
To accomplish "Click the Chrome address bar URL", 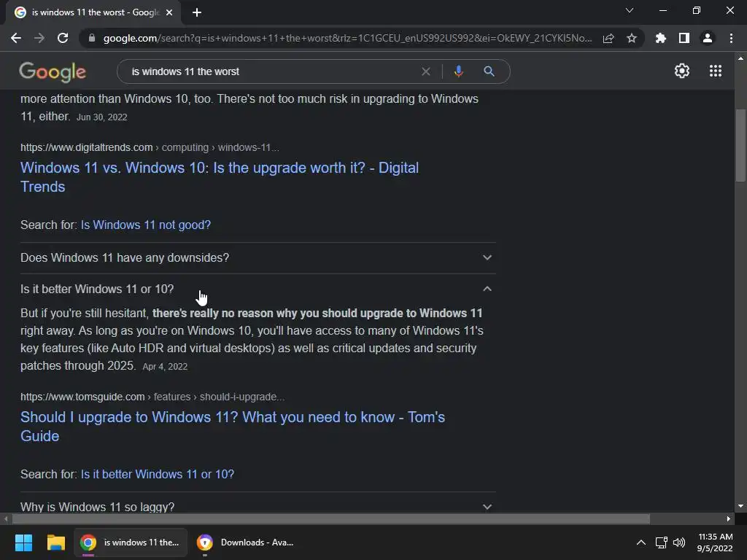I will tap(347, 38).
